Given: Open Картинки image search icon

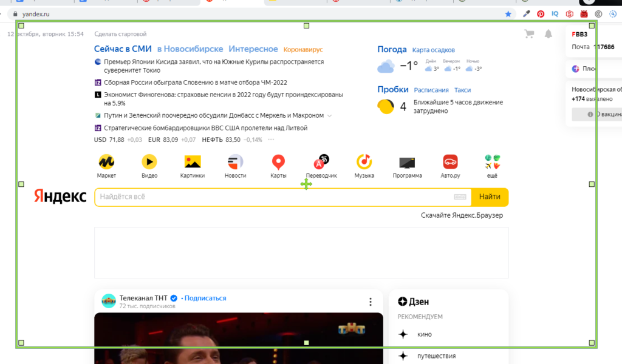Looking at the screenshot, I should click(193, 161).
